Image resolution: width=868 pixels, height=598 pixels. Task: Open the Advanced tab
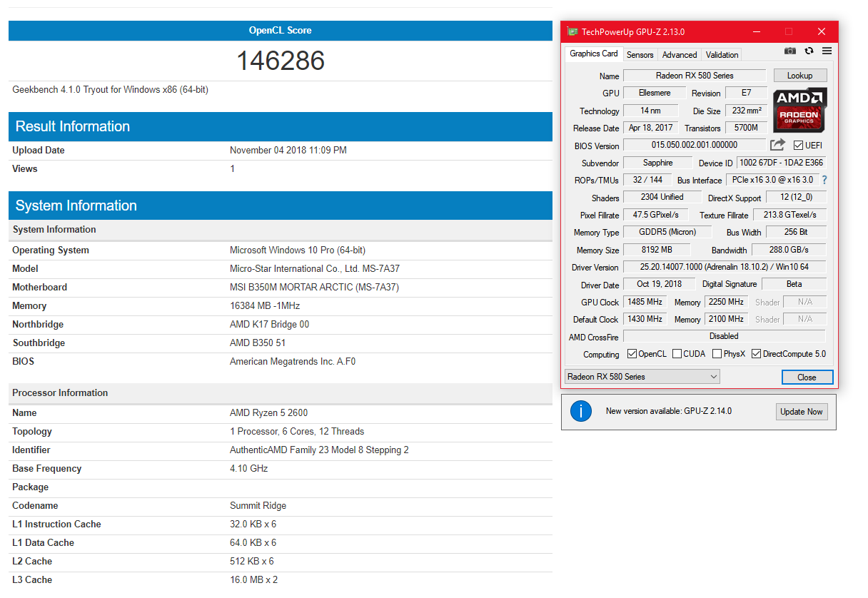click(680, 55)
